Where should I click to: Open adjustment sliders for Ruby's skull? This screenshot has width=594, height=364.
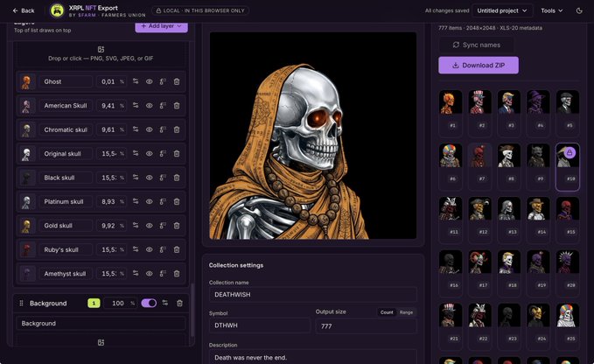(136, 249)
